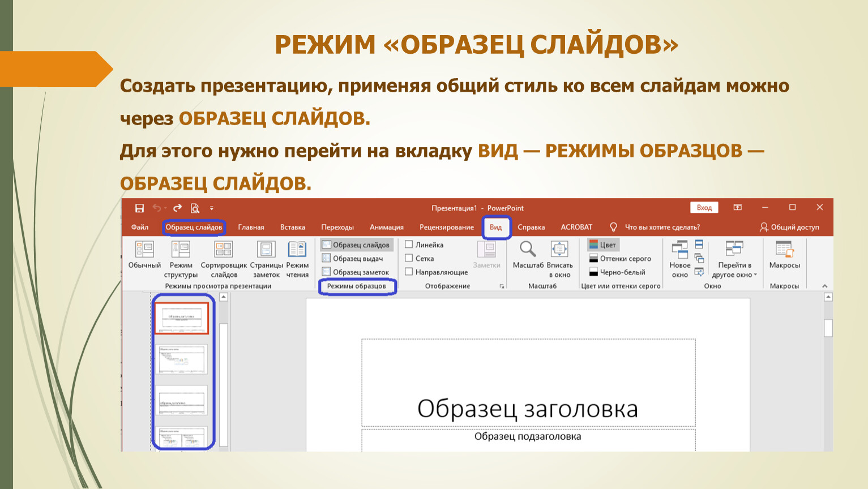Switch to the Transitions (Переходы) tab

tap(337, 227)
